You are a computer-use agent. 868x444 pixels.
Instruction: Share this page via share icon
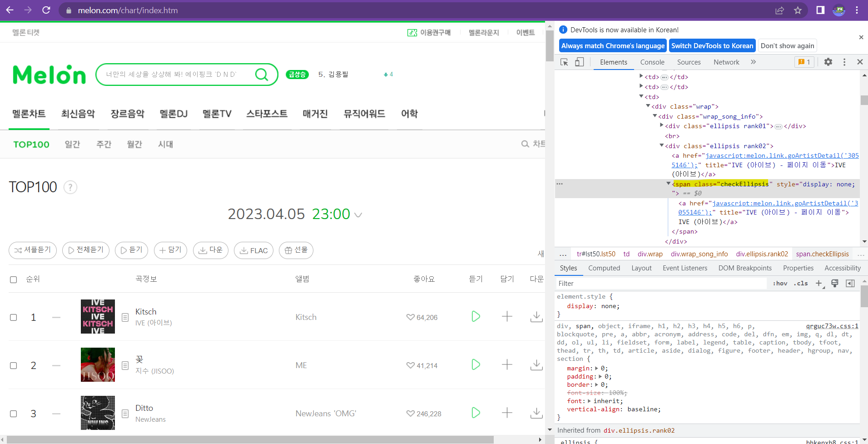779,10
